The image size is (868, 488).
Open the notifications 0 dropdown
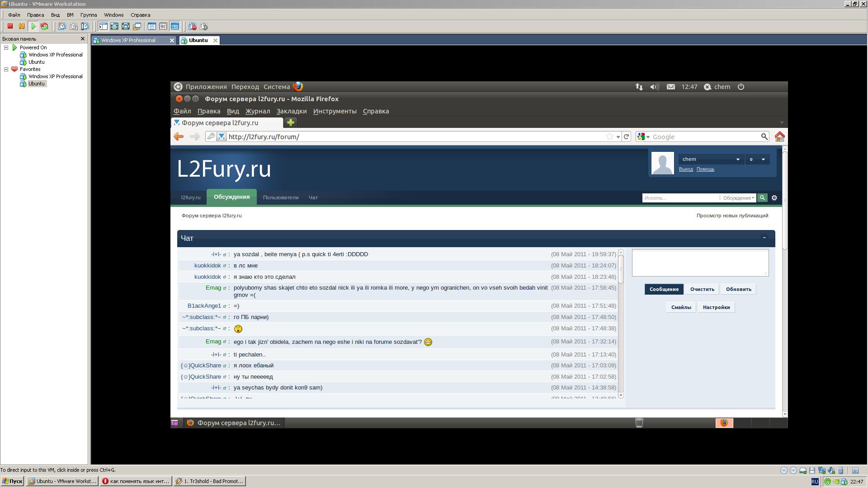click(x=757, y=159)
